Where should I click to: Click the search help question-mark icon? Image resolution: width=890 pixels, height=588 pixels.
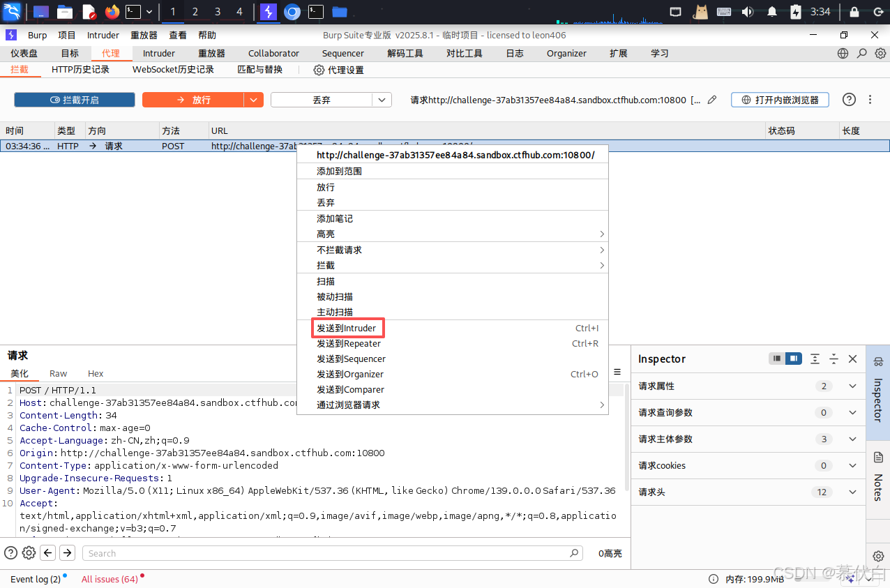(x=10, y=553)
